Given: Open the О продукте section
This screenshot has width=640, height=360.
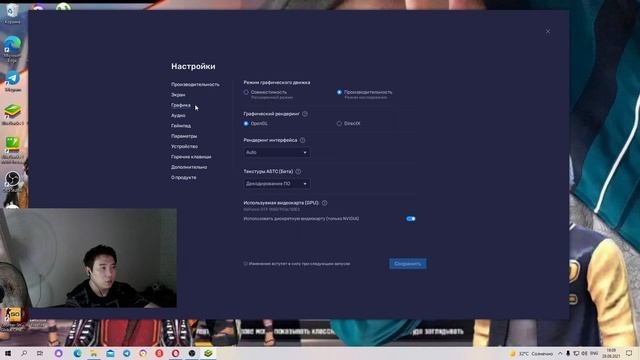Looking at the screenshot, I should click(x=183, y=178).
